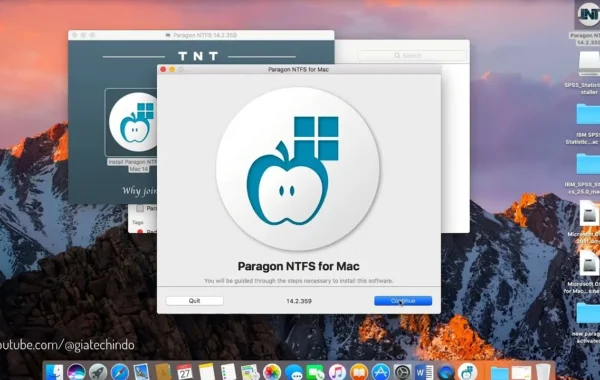The width and height of the screenshot is (600, 380).
Task: Select the "new paragon activated" desktop folder
Action: [589, 313]
